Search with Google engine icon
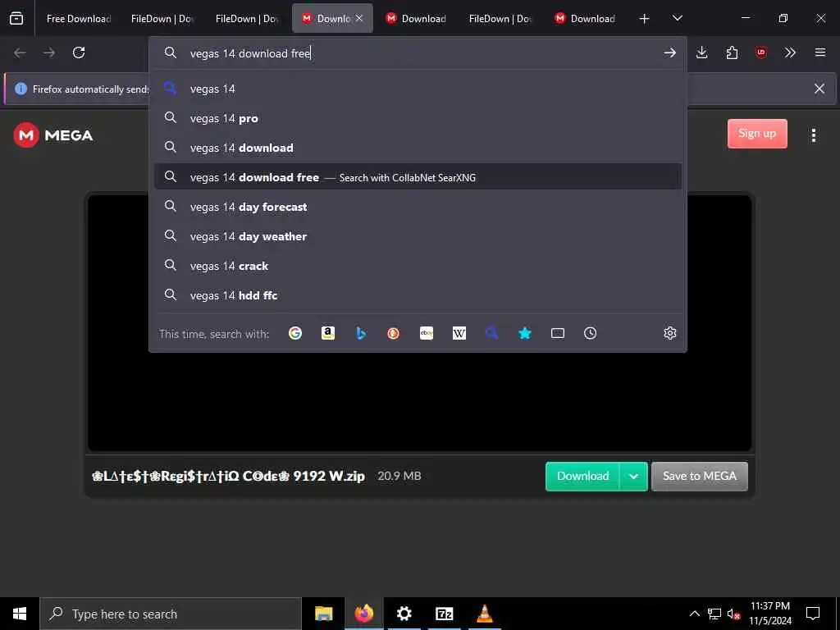 coord(295,333)
